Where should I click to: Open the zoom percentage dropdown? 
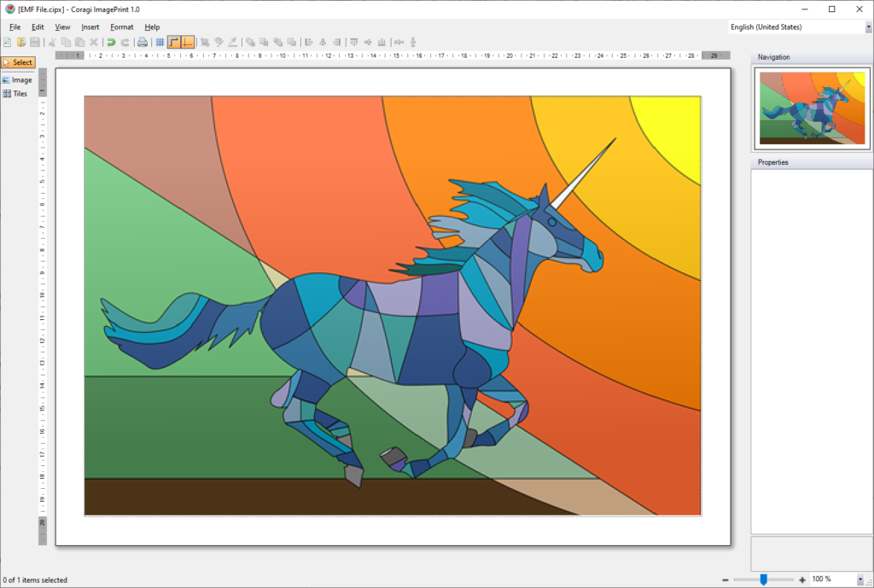(859, 579)
